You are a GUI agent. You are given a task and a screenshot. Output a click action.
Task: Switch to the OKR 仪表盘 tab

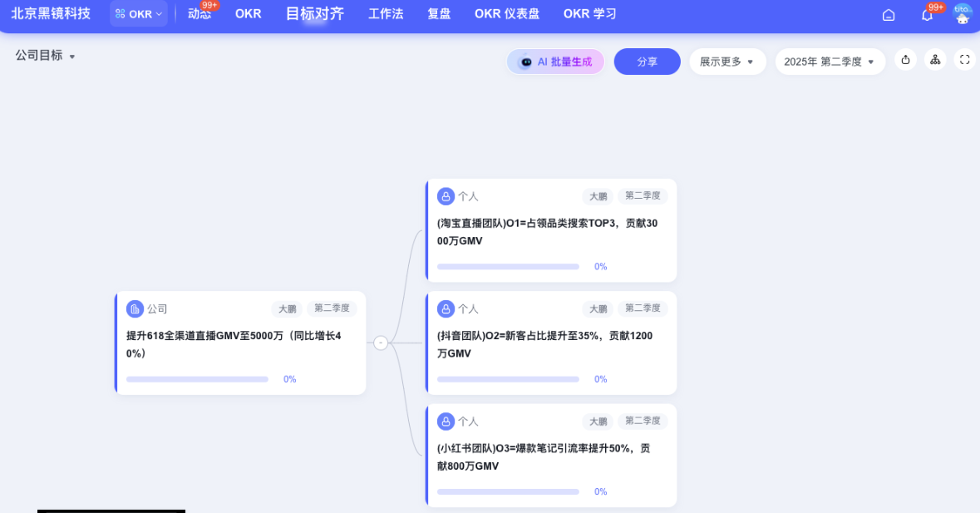(x=506, y=14)
